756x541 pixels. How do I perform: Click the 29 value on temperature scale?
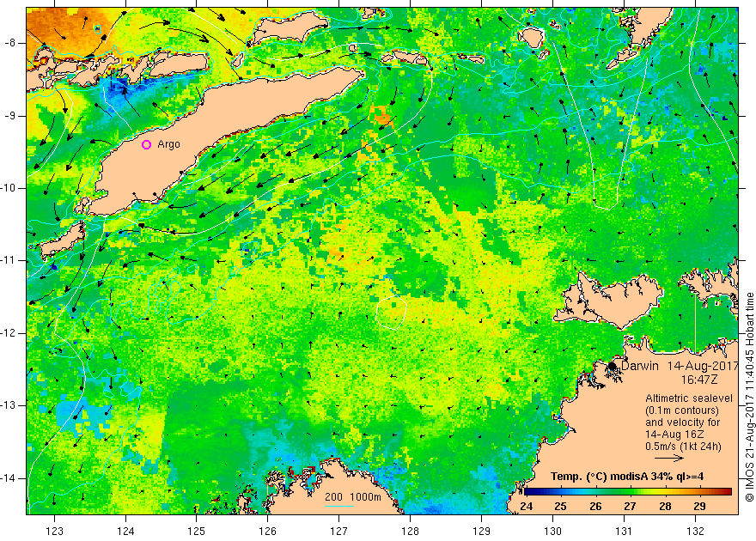click(699, 507)
